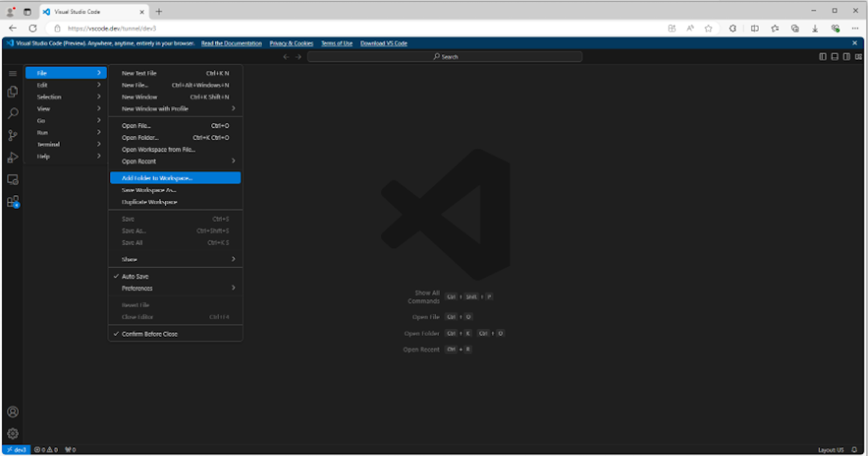Open a new browser tab
The height and width of the screenshot is (456, 868).
159,12
